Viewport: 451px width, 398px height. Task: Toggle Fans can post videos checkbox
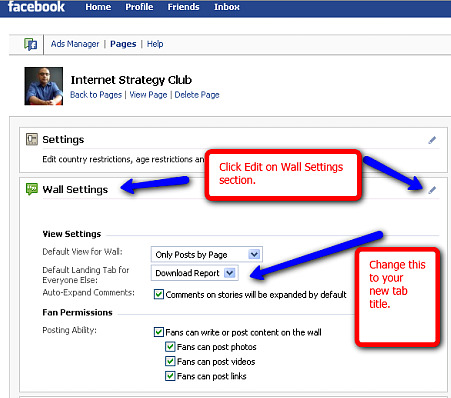pos(170,361)
